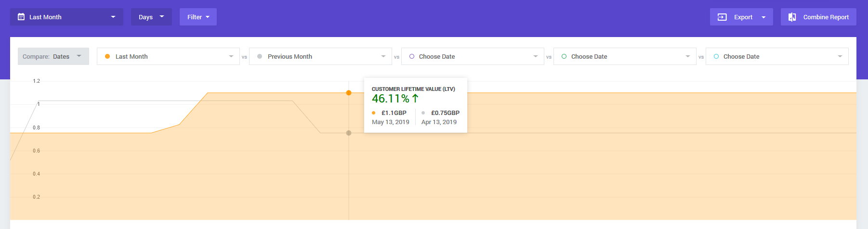Click the Customer Lifetime Value (LTV) heading

(x=413, y=89)
